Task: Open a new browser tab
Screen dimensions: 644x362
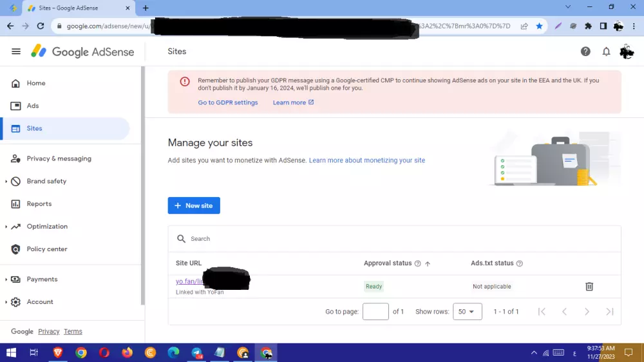Action: coord(146,8)
